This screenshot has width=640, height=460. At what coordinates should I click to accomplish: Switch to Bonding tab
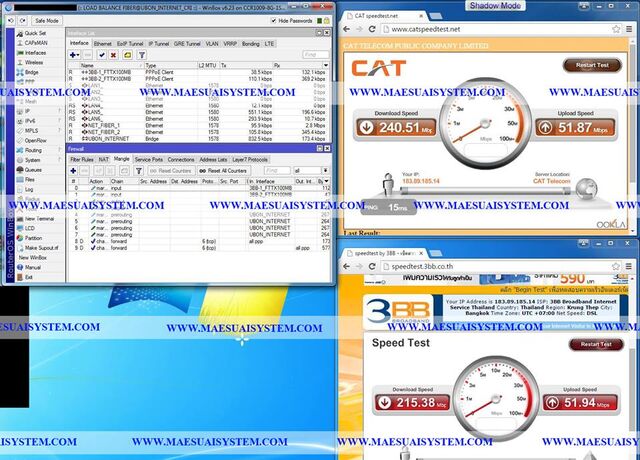click(251, 44)
